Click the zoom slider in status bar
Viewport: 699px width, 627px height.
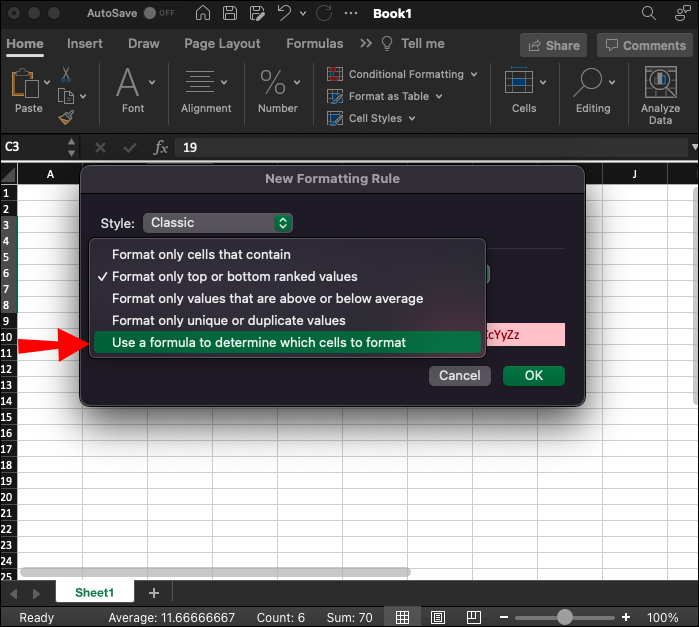[x=564, y=618]
